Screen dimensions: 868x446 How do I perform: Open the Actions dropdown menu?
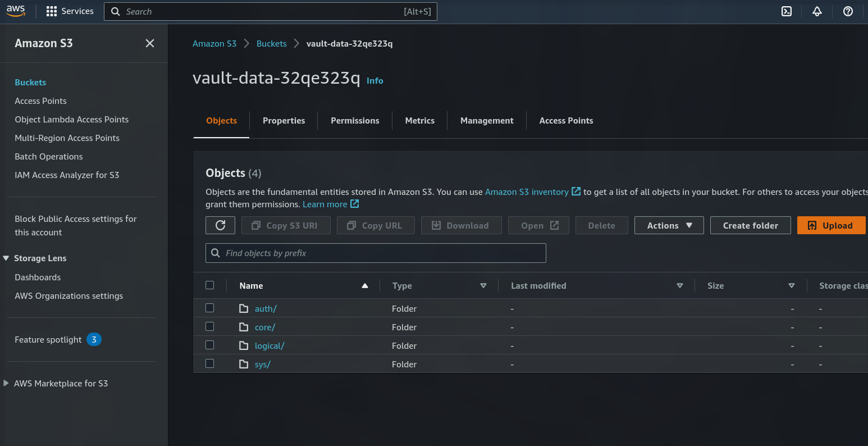[669, 225]
